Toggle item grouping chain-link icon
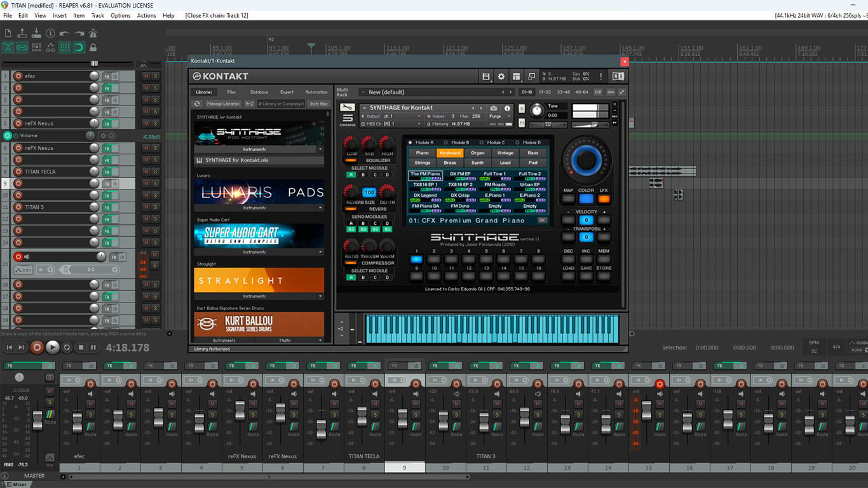 (22, 47)
